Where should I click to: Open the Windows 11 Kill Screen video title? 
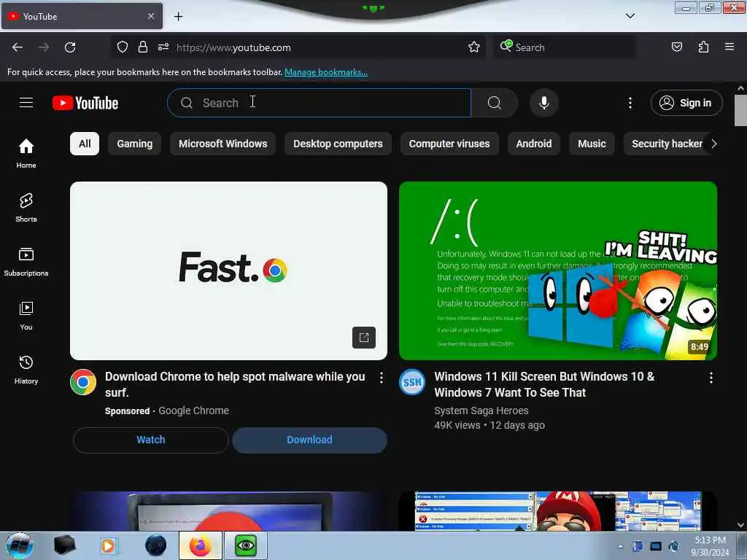tap(544, 384)
